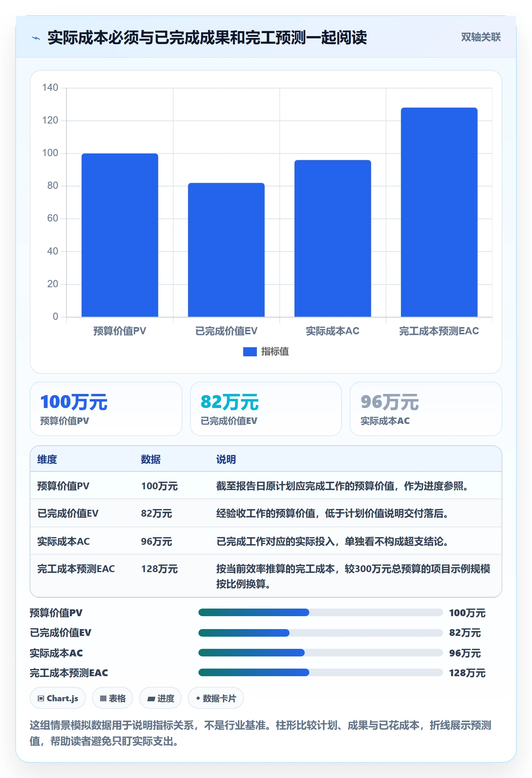This screenshot has width=532, height=778.
Task: Click the chart title heading text
Action: (x=207, y=38)
